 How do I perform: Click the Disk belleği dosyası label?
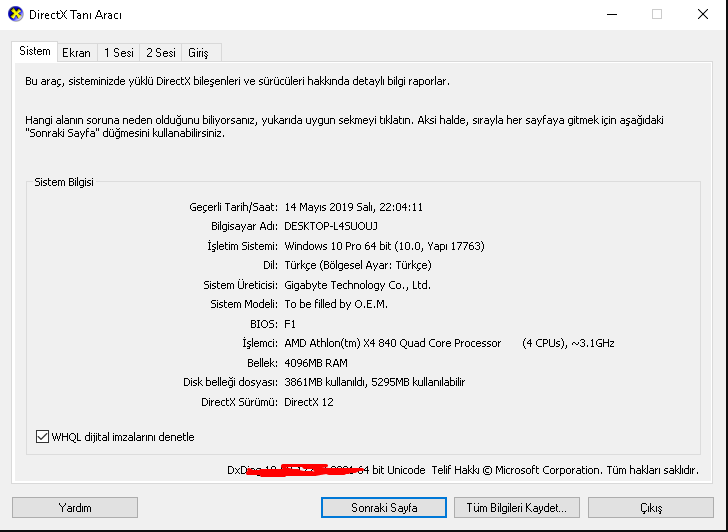pos(230,382)
